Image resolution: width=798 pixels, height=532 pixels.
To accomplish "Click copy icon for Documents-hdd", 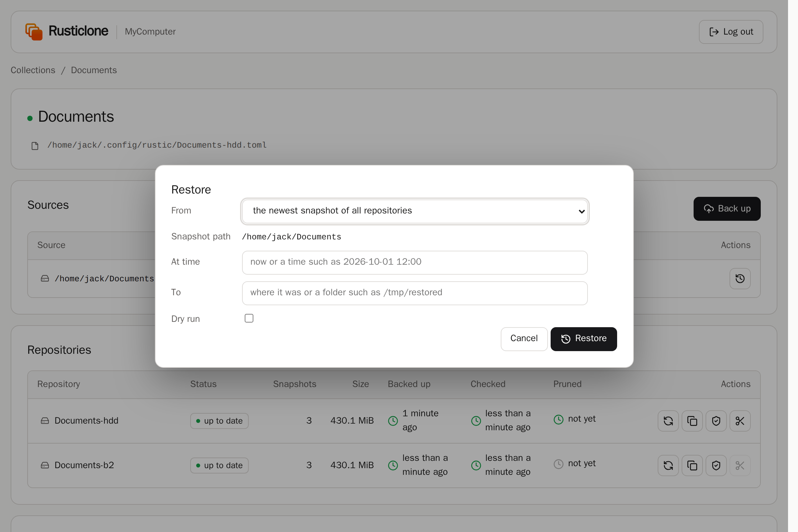I will coord(692,421).
